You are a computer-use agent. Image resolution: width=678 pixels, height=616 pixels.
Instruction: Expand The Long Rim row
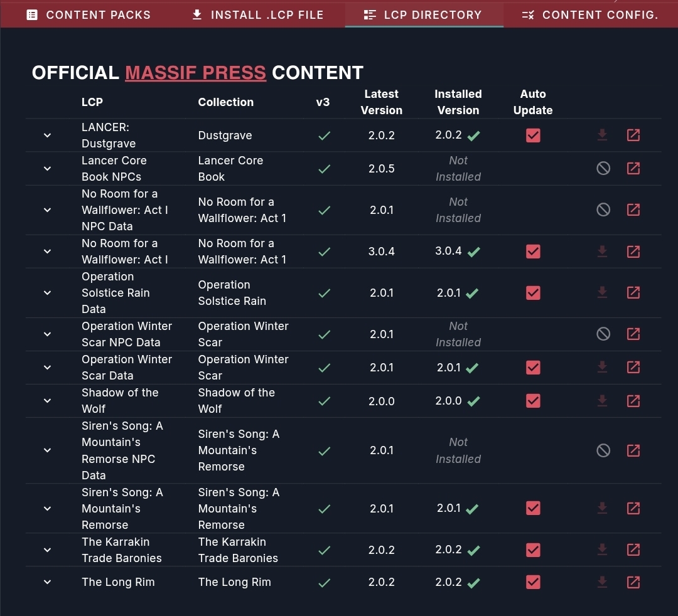[x=48, y=582]
